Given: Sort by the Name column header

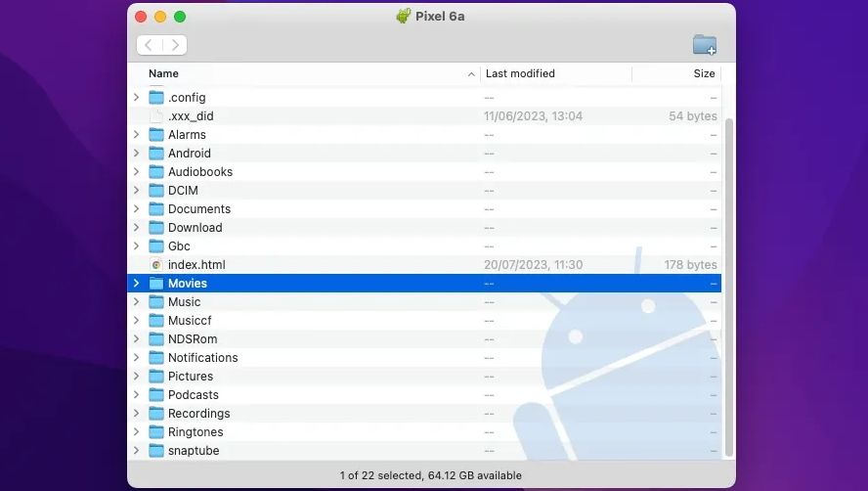Looking at the screenshot, I should click(x=304, y=73).
